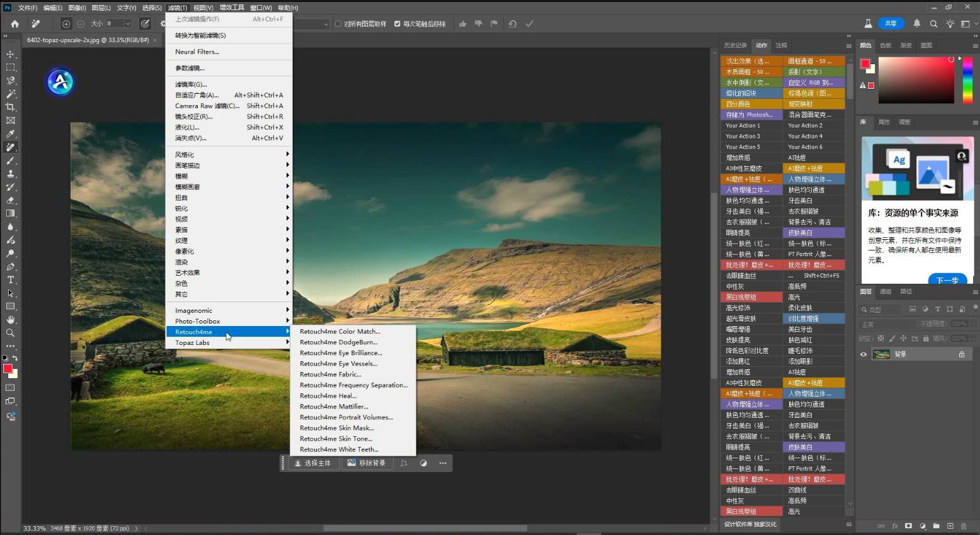Open the layer filter 类型 dropdown
The width and height of the screenshot is (980, 535).
coord(881,309)
